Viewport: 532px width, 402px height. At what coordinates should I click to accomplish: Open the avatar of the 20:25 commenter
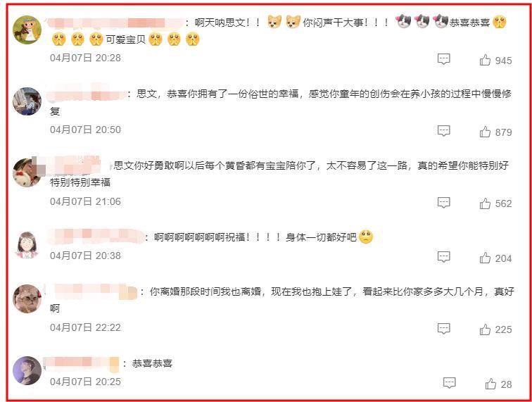(x=27, y=370)
